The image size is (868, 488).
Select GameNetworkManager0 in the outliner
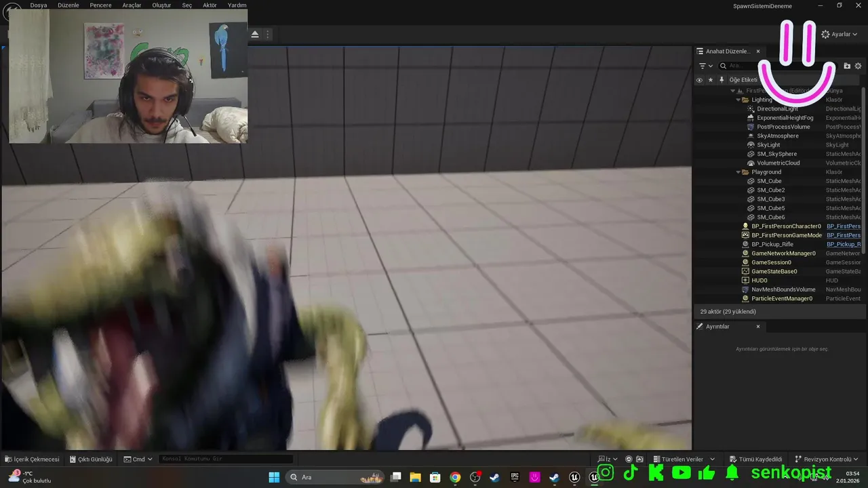pyautogui.click(x=783, y=253)
